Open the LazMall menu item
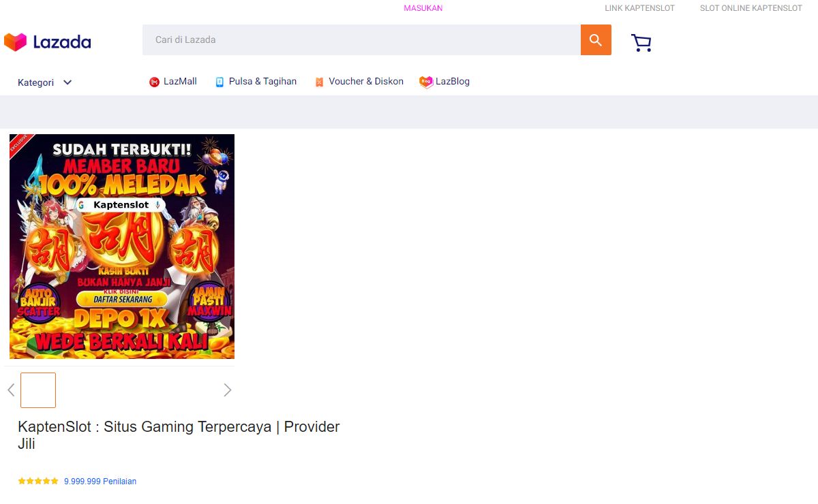 point(173,82)
